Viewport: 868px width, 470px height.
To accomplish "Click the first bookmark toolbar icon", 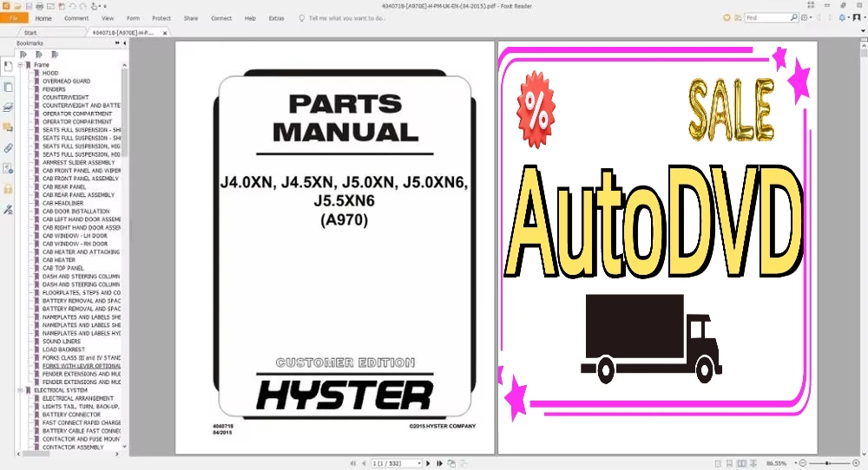I will (23, 54).
